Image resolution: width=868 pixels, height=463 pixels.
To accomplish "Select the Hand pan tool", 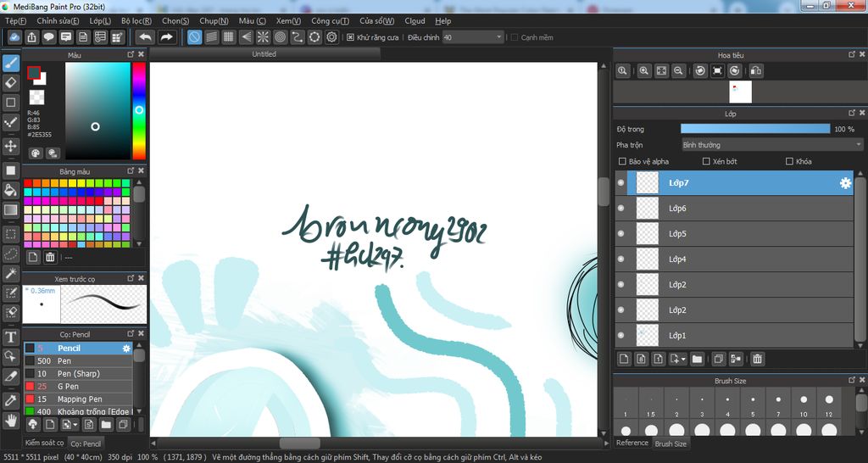I will (11, 420).
